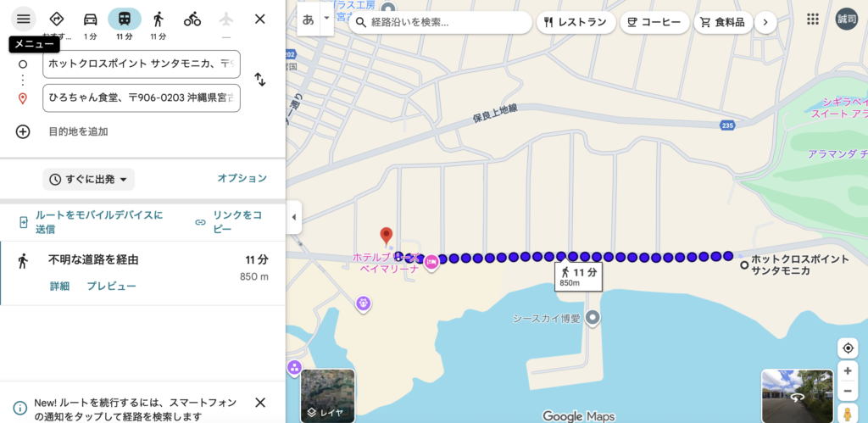Screen dimensions: 868x423
Task: Select the コーヒー category chip
Action: pos(654,23)
